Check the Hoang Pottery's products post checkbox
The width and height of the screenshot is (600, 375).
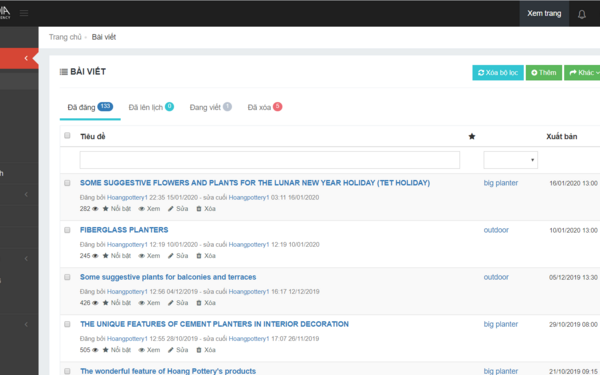coord(67,371)
